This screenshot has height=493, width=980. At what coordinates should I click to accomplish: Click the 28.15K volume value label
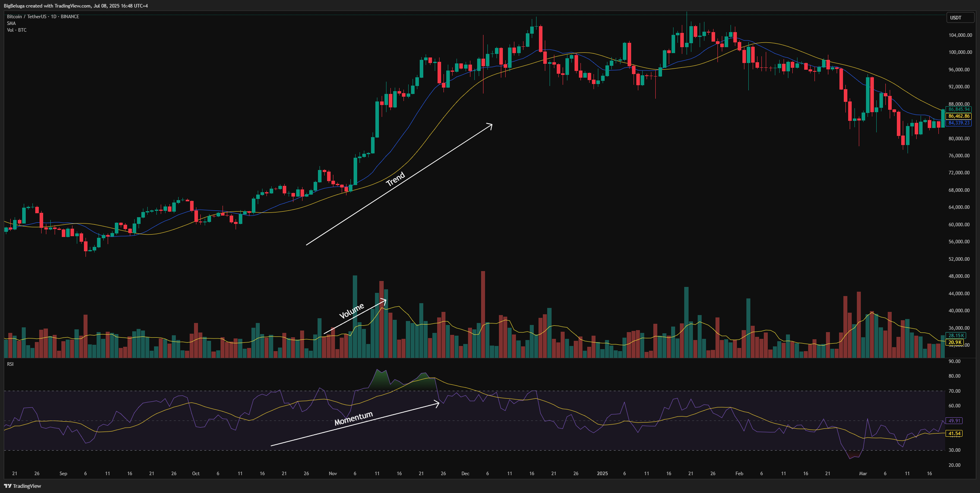tap(956, 336)
